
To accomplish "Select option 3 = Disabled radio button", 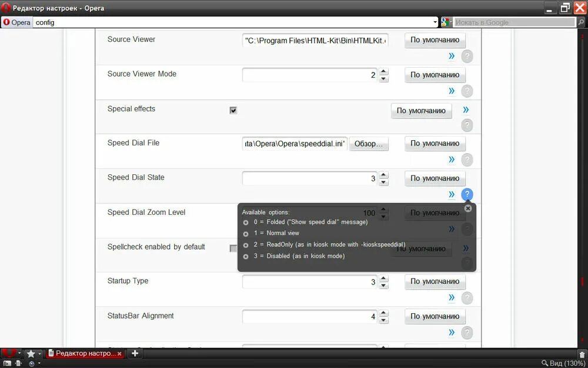I will coord(246,257).
